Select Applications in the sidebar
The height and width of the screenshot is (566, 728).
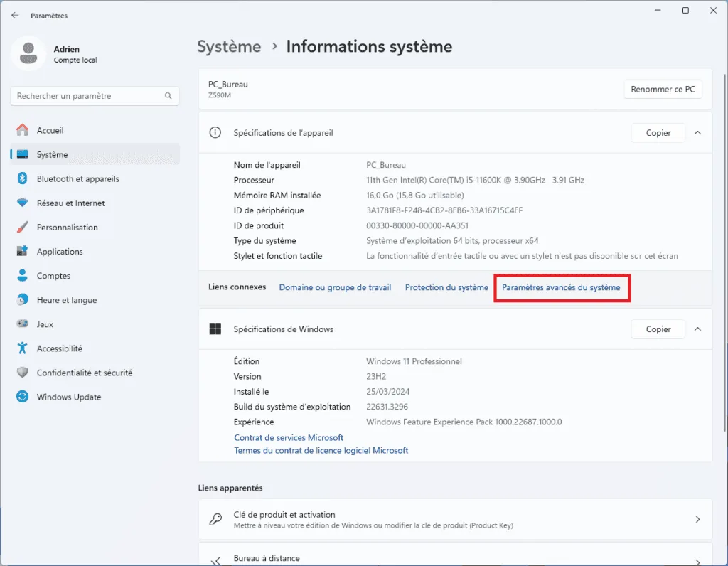coord(95,251)
